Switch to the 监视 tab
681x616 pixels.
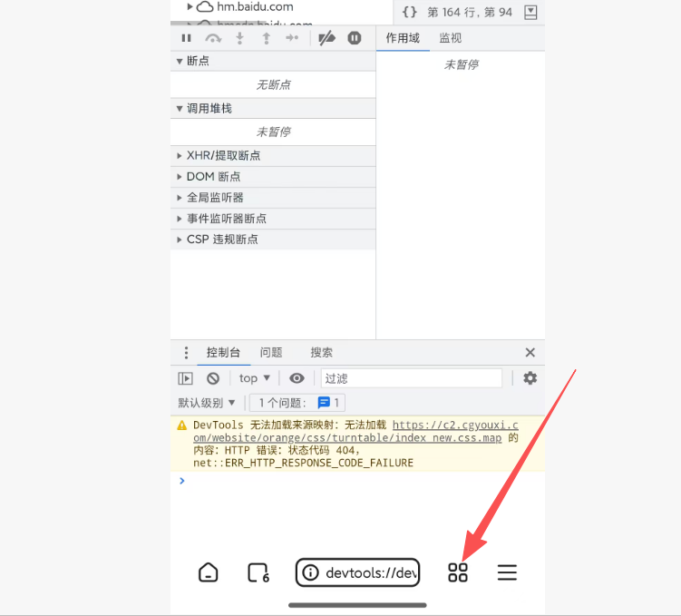coord(450,38)
